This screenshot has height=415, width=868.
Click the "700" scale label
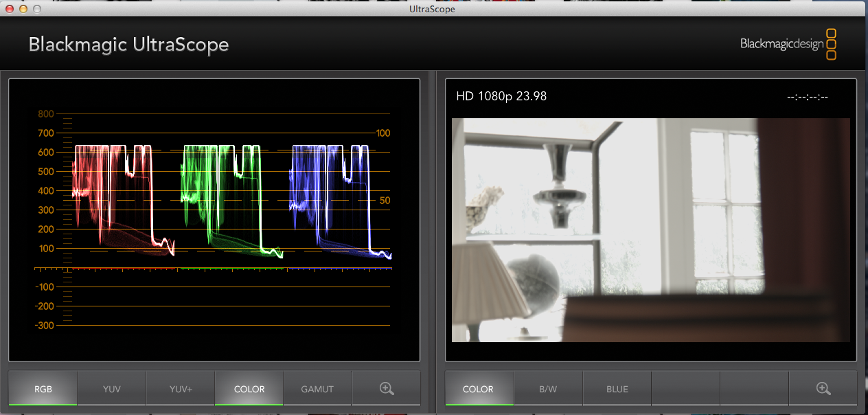pos(46,133)
